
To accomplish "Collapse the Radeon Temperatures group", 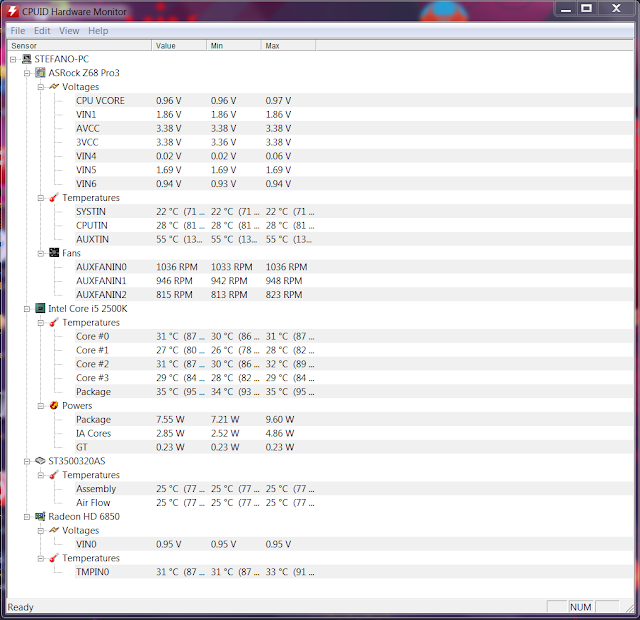I will [x=41, y=558].
